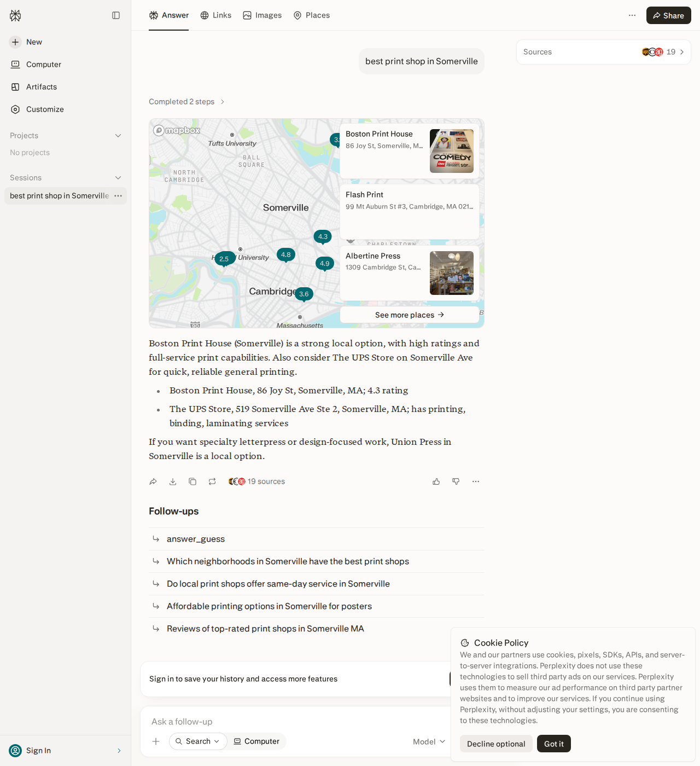
Task: Open the Search mode dropdown
Action: click(x=198, y=741)
